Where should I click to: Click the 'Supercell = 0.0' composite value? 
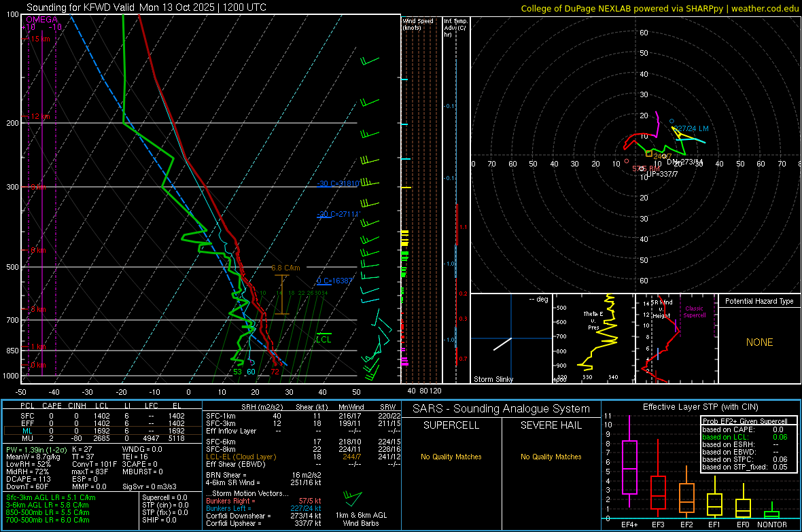click(164, 498)
